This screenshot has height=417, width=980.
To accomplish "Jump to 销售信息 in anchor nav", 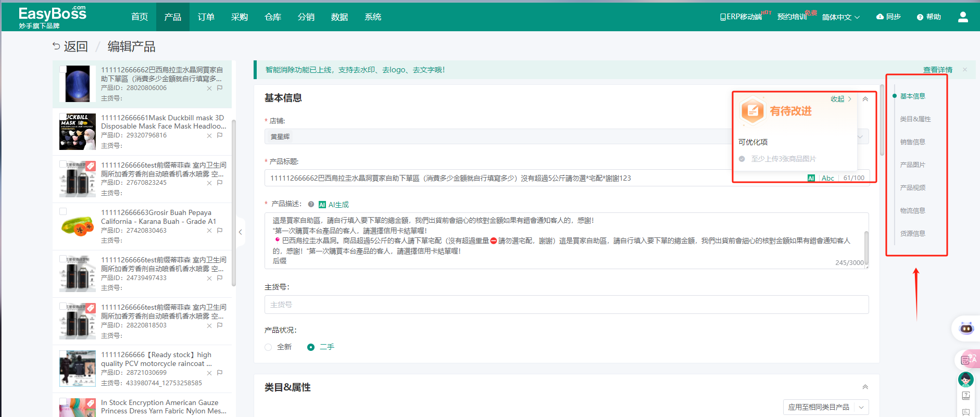I will click(912, 142).
